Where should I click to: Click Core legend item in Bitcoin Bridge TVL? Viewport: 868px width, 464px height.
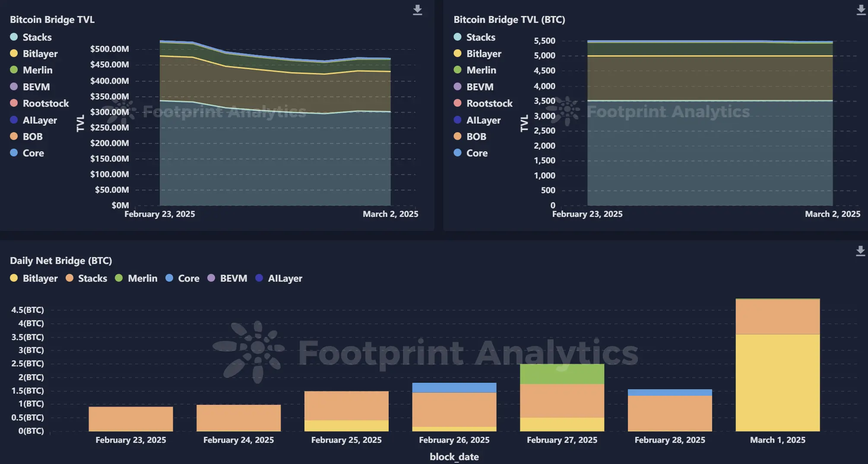pyautogui.click(x=33, y=153)
